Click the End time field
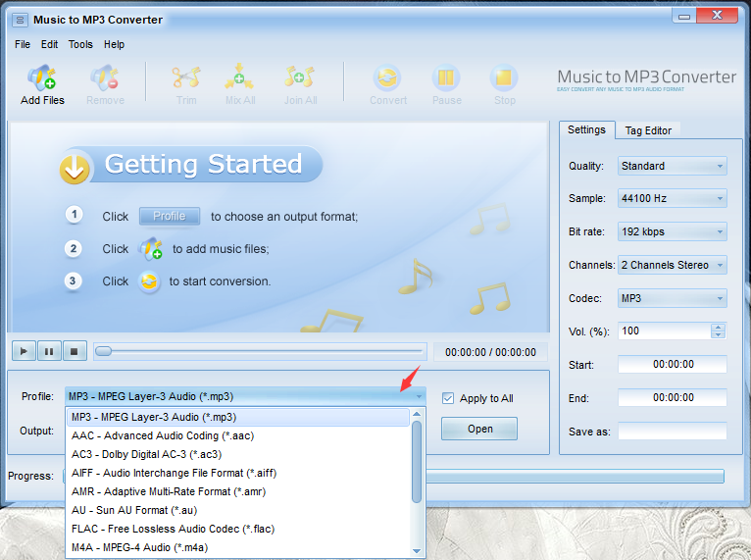Screen dimensions: 751x560 [x=673, y=397]
